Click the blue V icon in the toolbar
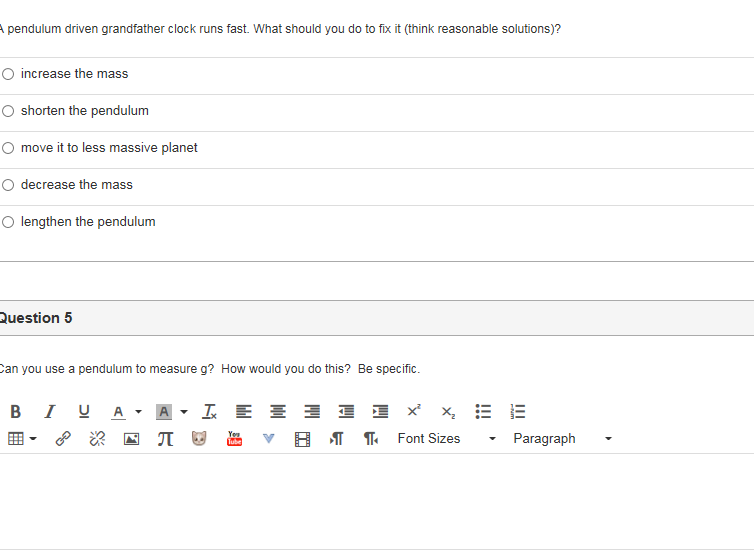The height and width of the screenshot is (555, 754). (x=268, y=438)
